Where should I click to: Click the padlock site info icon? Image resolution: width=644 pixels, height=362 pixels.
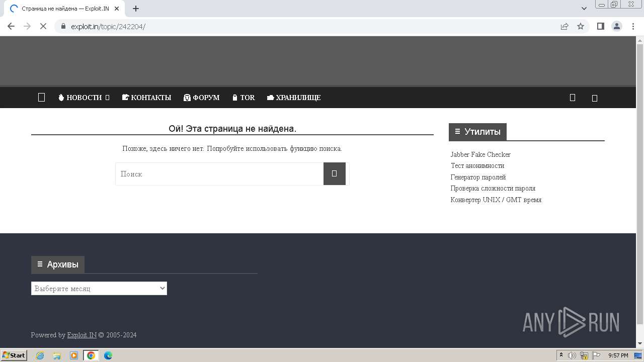(x=63, y=26)
